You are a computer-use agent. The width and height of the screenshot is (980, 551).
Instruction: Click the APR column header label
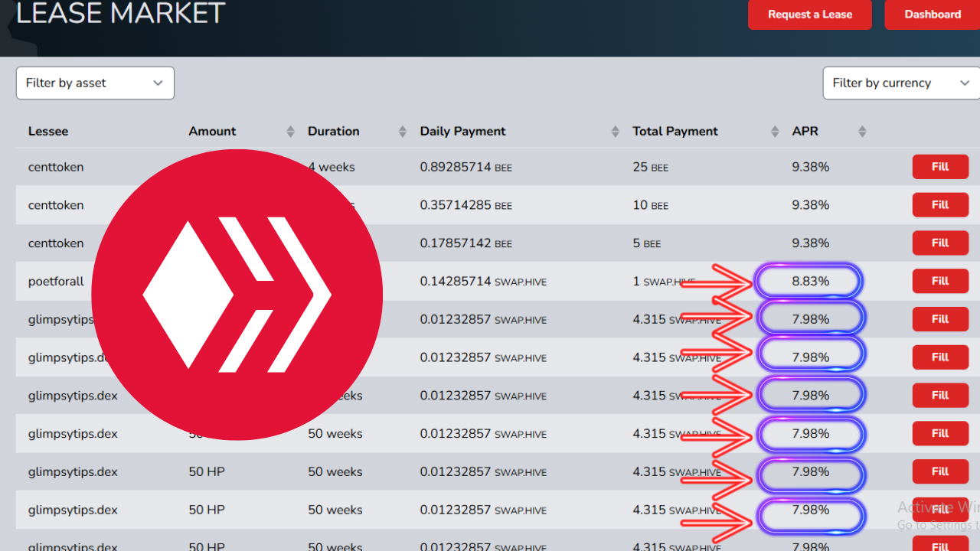pos(805,132)
